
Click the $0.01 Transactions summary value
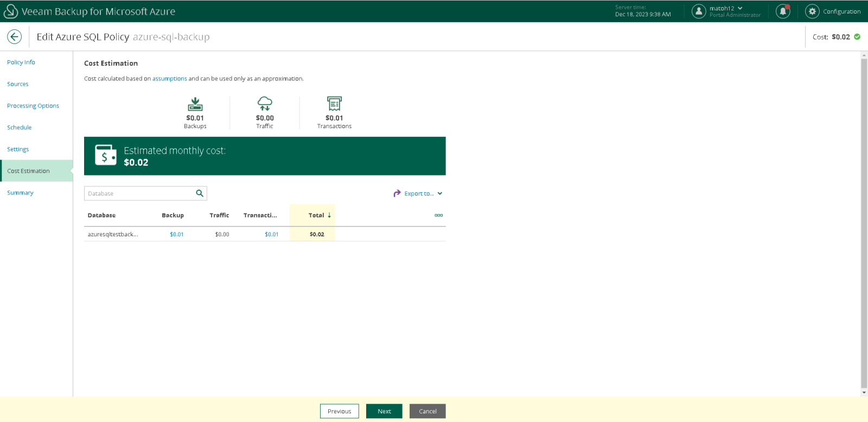point(334,118)
